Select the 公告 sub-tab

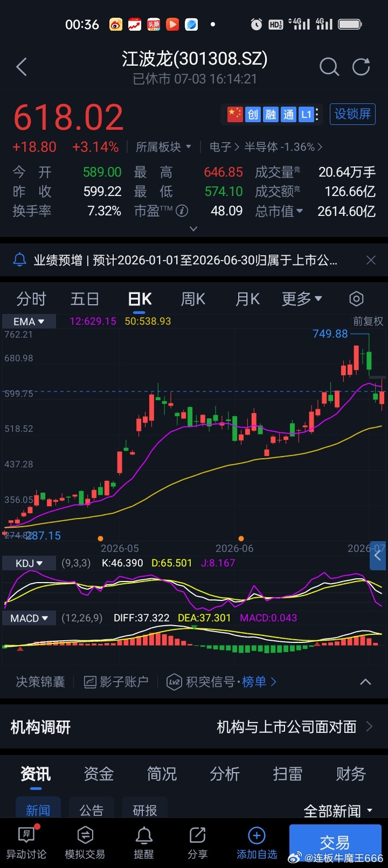pos(91,809)
